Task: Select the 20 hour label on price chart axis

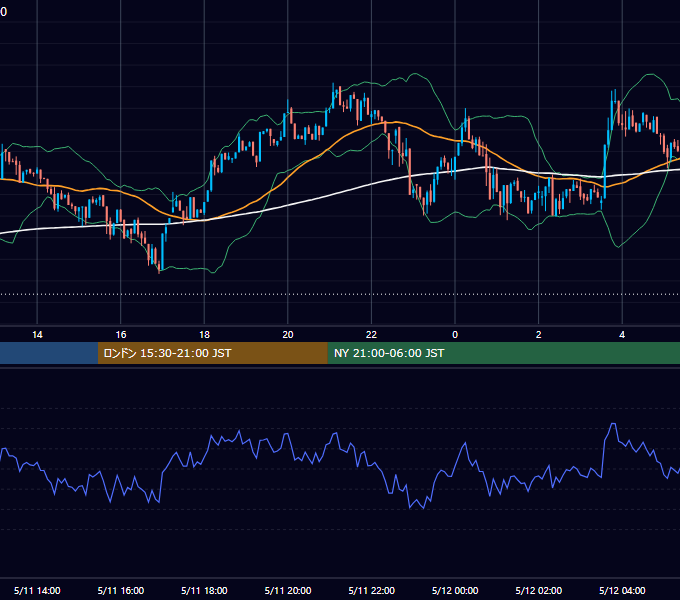Action: (288, 335)
